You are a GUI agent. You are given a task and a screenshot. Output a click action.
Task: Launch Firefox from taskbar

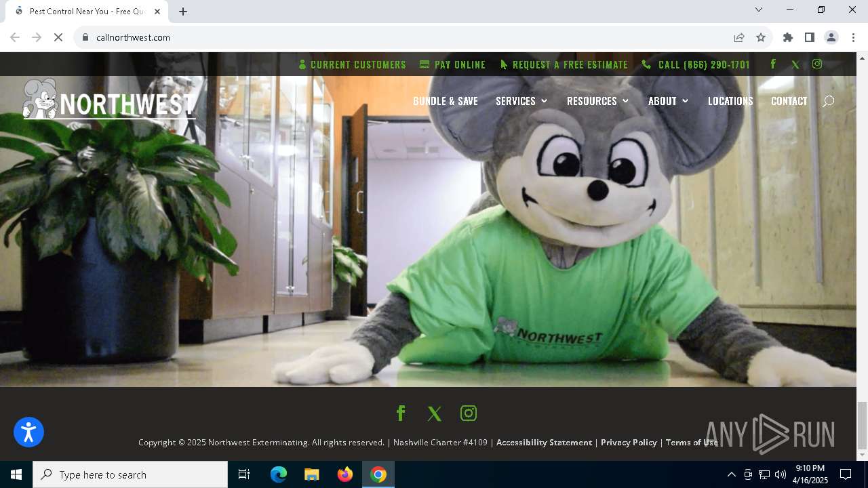(x=345, y=474)
